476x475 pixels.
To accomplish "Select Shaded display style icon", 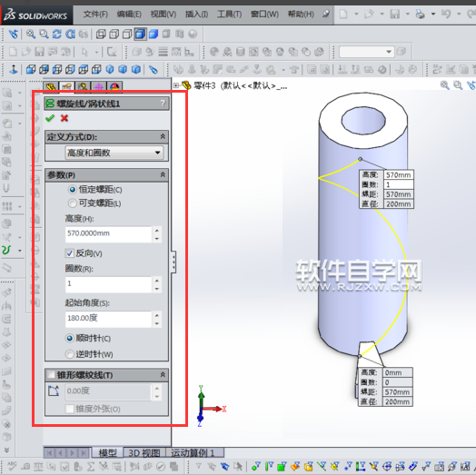I will point(154,34).
